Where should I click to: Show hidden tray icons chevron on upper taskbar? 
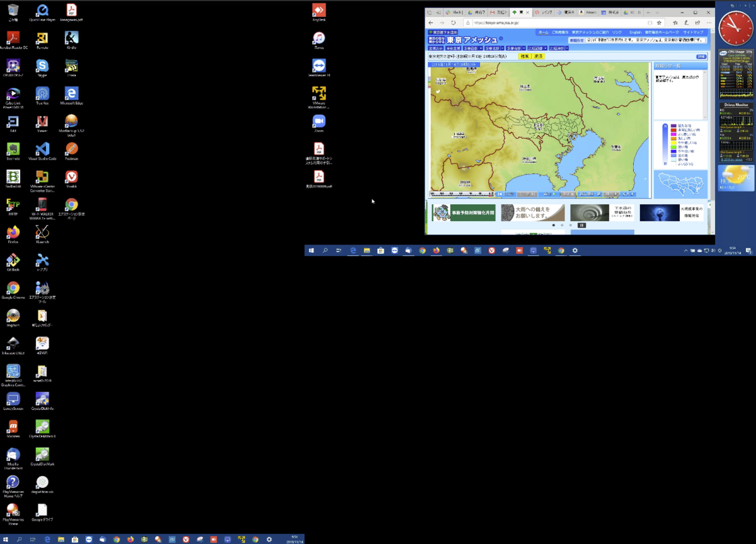click(x=686, y=250)
